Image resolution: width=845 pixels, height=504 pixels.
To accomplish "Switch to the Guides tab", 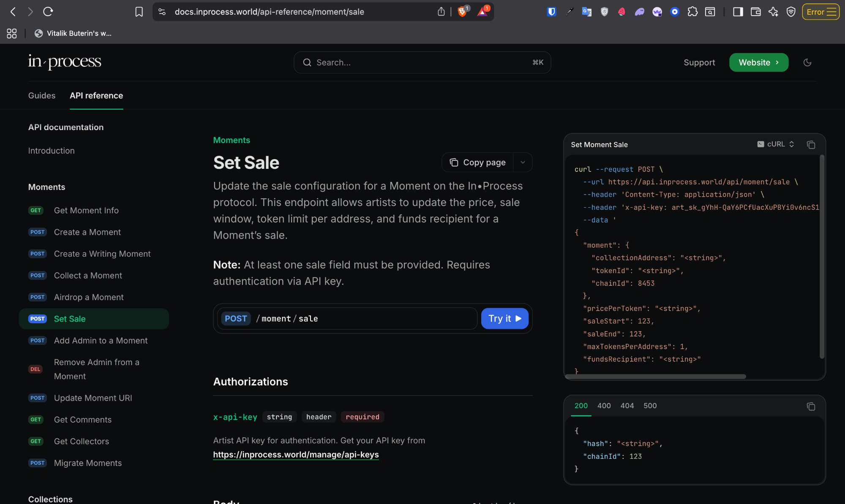I will [41, 95].
